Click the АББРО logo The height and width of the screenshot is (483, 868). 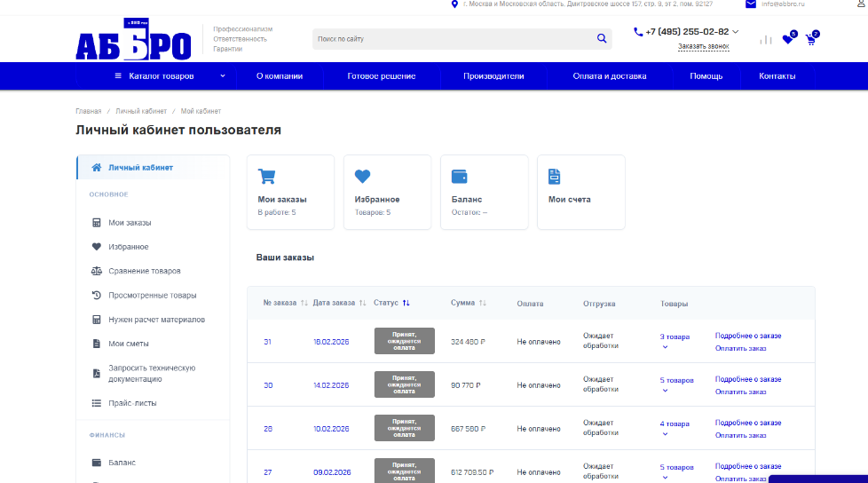click(x=133, y=42)
